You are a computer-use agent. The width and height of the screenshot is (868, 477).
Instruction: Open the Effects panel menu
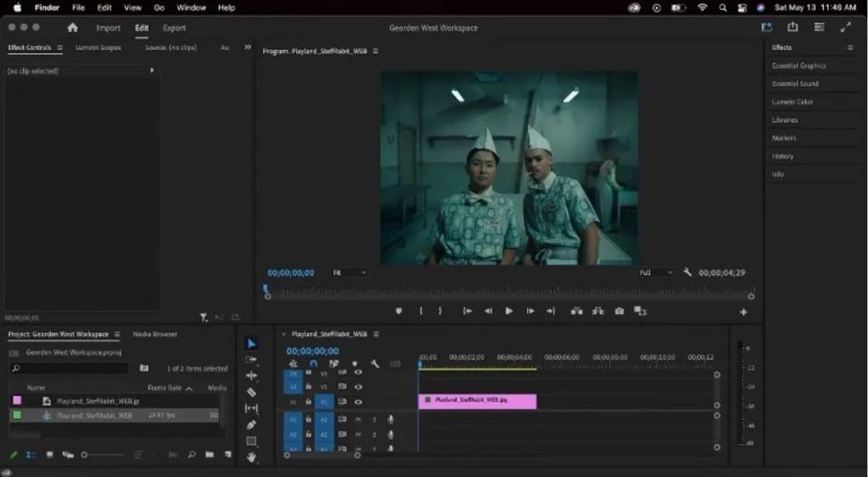click(850, 48)
